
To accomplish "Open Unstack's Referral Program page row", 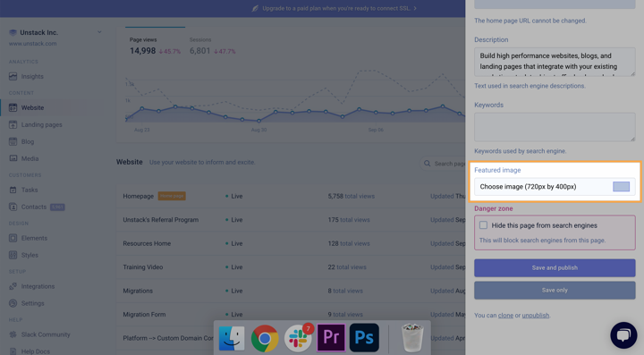I will coord(291,220).
